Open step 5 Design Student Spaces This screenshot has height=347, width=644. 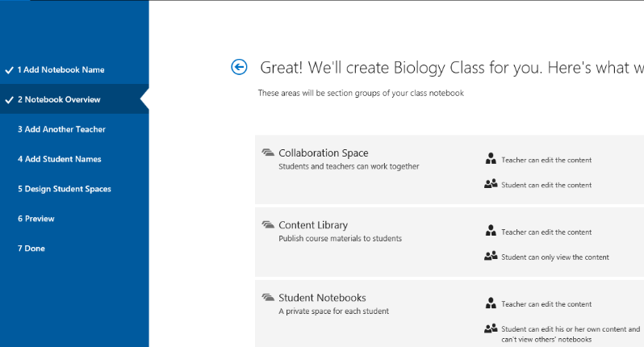[x=65, y=189]
